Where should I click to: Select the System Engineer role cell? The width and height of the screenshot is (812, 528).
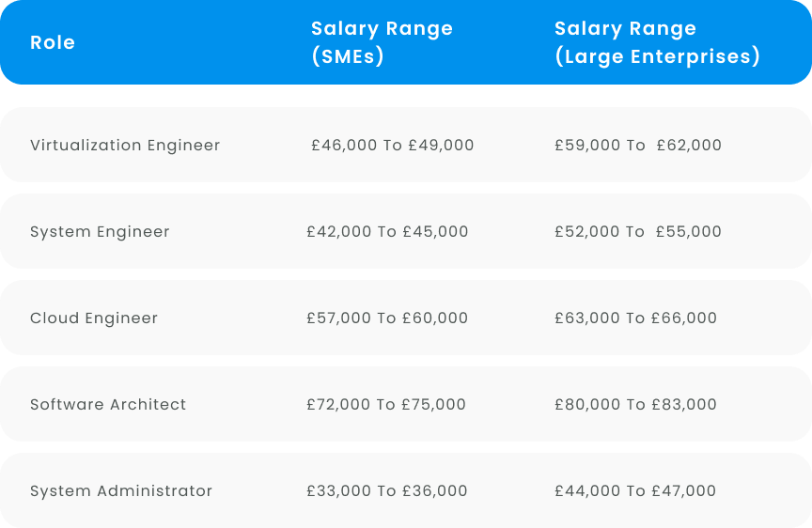tap(100, 231)
